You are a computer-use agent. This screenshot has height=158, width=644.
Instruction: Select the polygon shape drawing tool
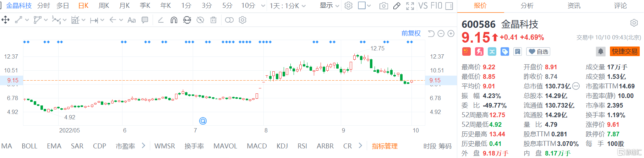click(37, 20)
